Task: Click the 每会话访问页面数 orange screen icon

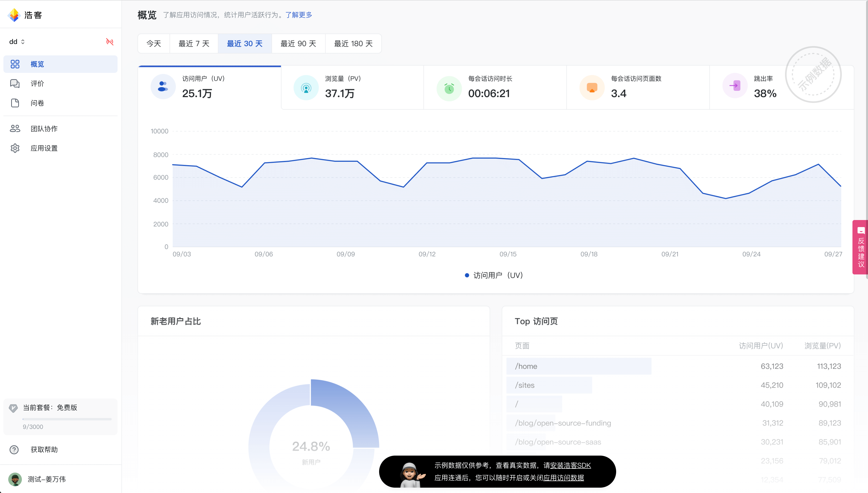Action: tap(592, 88)
